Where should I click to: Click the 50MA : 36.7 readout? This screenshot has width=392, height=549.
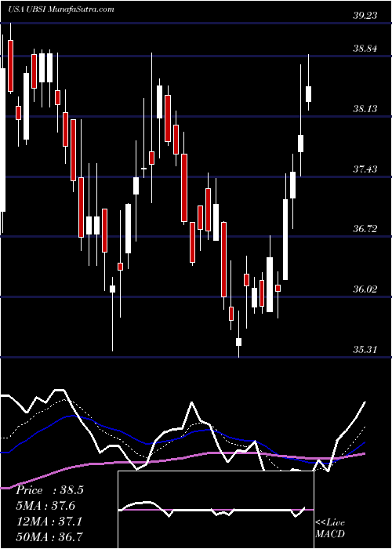click(49, 537)
